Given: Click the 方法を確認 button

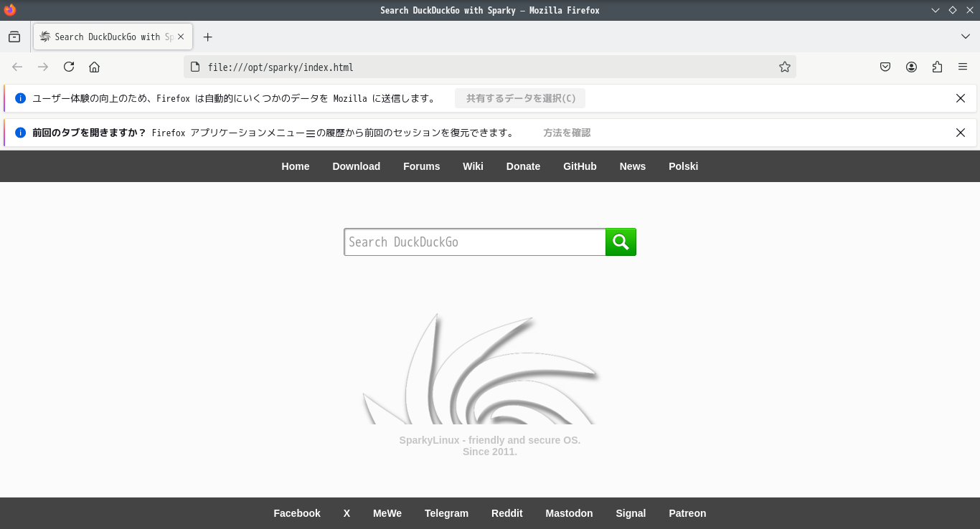Looking at the screenshot, I should (567, 133).
